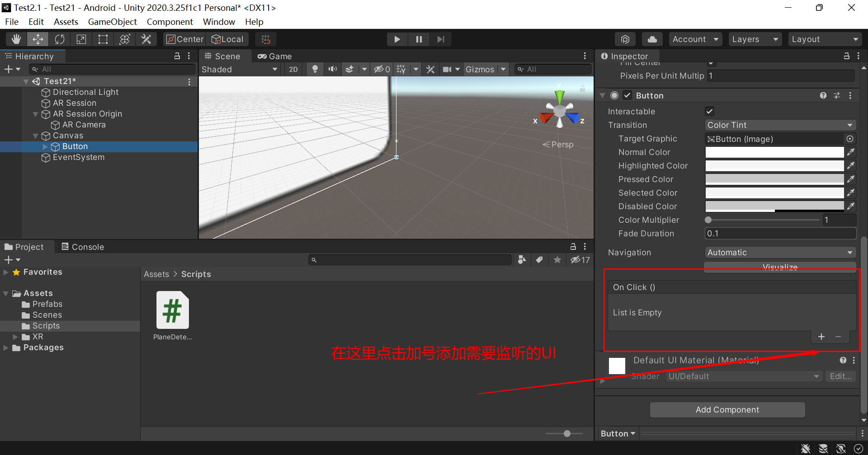Add an On Click listener with plus
The height and width of the screenshot is (455, 868).
click(x=821, y=337)
